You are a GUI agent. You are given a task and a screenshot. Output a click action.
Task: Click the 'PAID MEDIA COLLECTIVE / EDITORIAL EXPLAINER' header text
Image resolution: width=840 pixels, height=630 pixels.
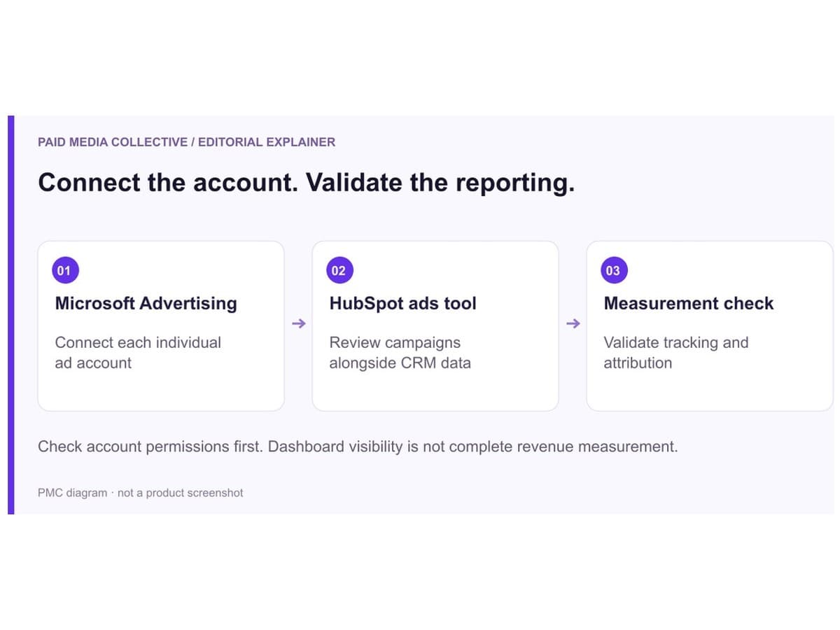point(186,142)
